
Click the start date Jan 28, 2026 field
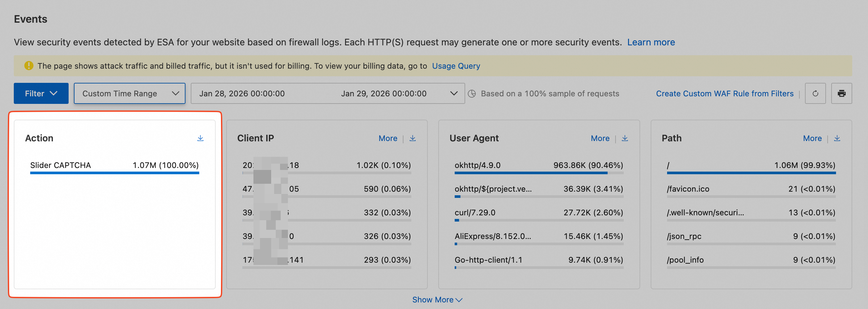tap(242, 93)
